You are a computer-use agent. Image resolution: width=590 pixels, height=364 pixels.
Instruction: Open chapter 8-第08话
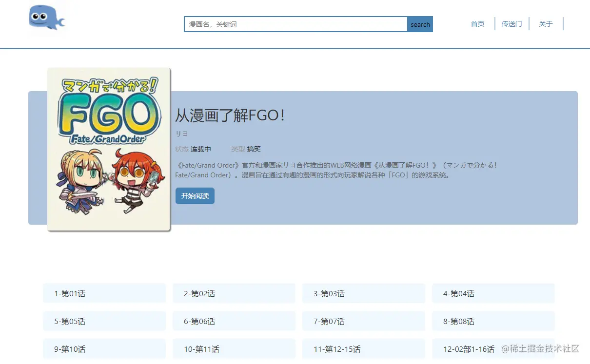pos(493,321)
